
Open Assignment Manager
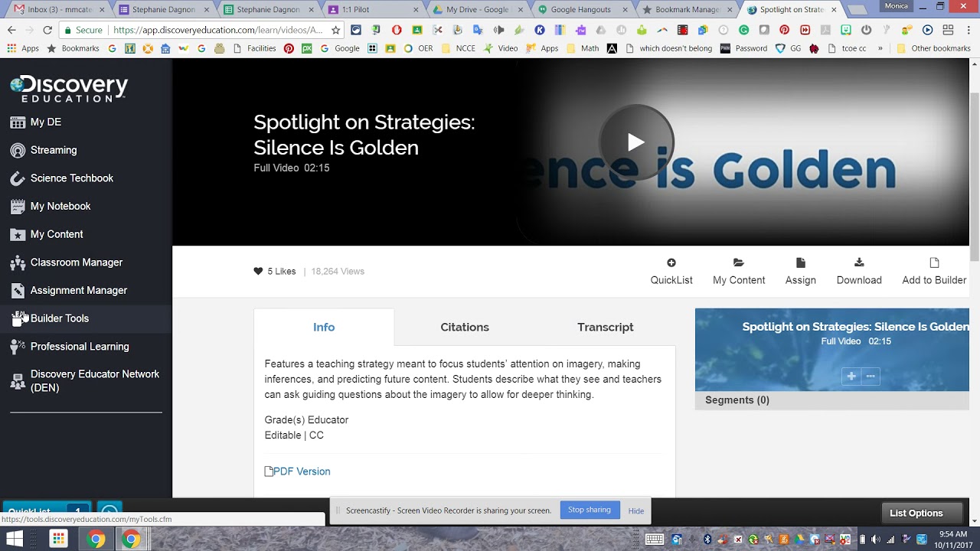click(x=79, y=290)
